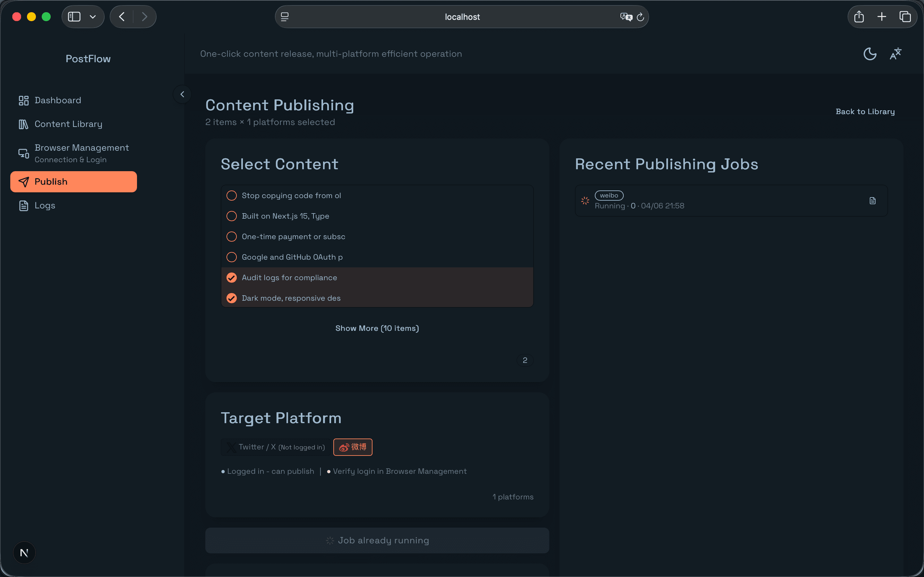Open Browser Management for connection and login
Viewport: 924px width, 577px height.
point(82,153)
